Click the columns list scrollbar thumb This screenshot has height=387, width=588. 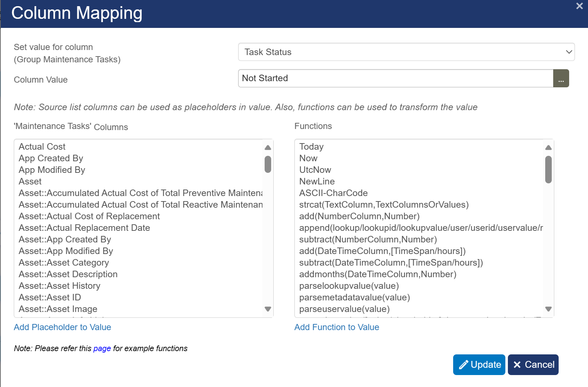tap(268, 164)
